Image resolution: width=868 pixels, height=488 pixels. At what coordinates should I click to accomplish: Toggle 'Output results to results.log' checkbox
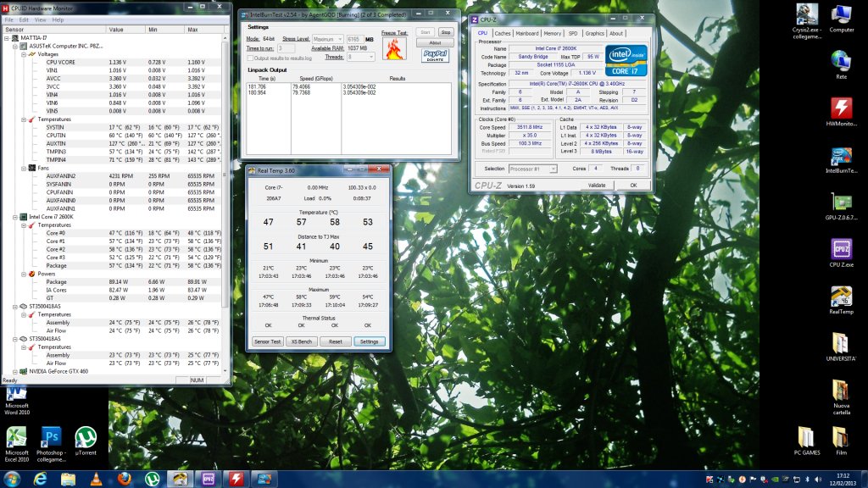(x=250, y=58)
